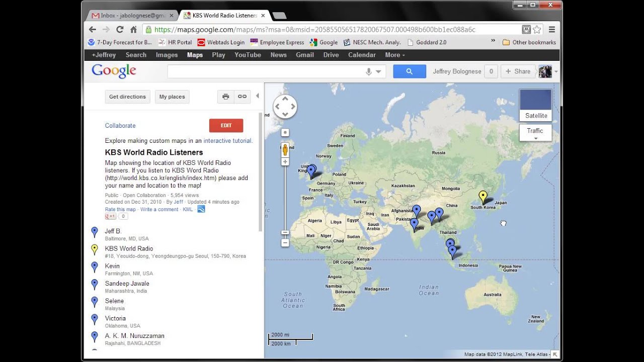Screen dimensions: 644x362
Task: Open account dropdown arrow beside photo
Action: point(556,72)
